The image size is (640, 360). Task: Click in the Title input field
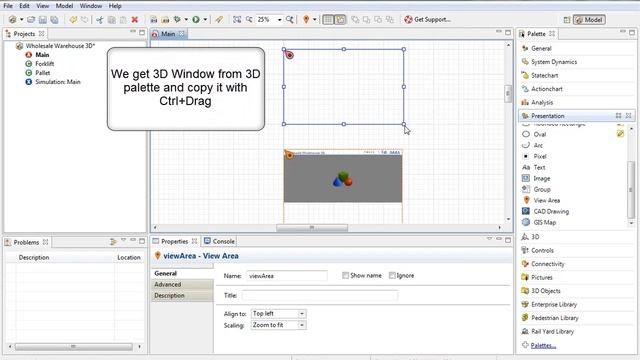point(320,295)
